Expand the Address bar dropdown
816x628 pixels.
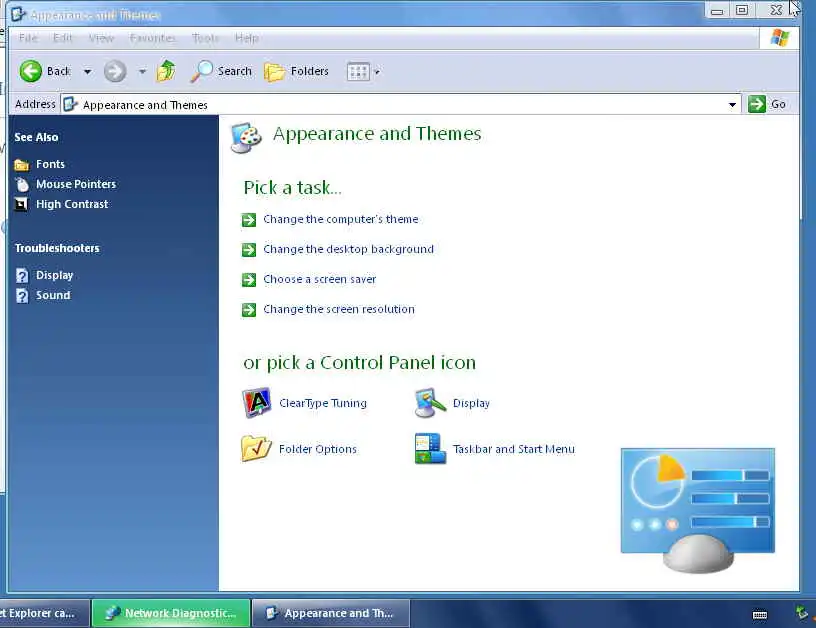coord(732,105)
